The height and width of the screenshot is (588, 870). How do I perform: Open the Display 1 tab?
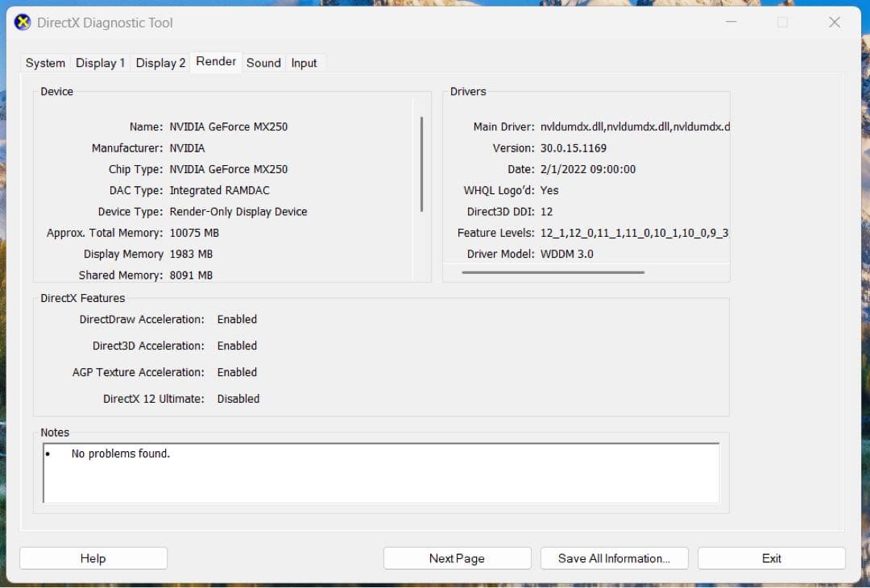point(100,63)
